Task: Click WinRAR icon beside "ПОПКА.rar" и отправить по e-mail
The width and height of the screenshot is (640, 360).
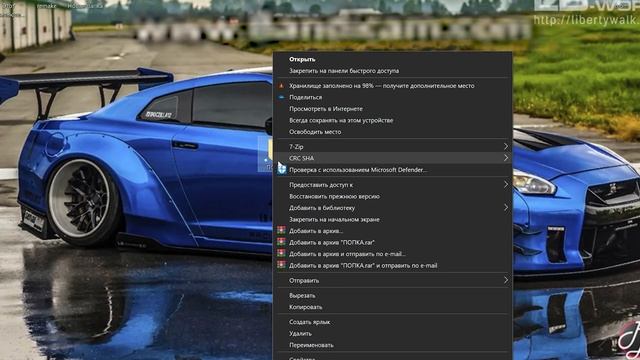Action: coord(281,265)
